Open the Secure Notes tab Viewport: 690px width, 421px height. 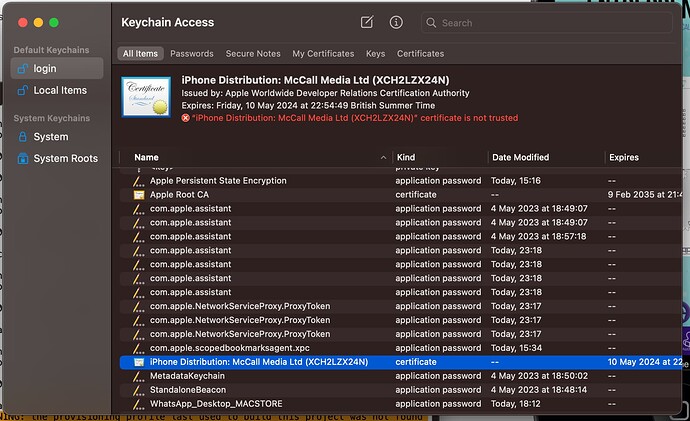click(253, 54)
